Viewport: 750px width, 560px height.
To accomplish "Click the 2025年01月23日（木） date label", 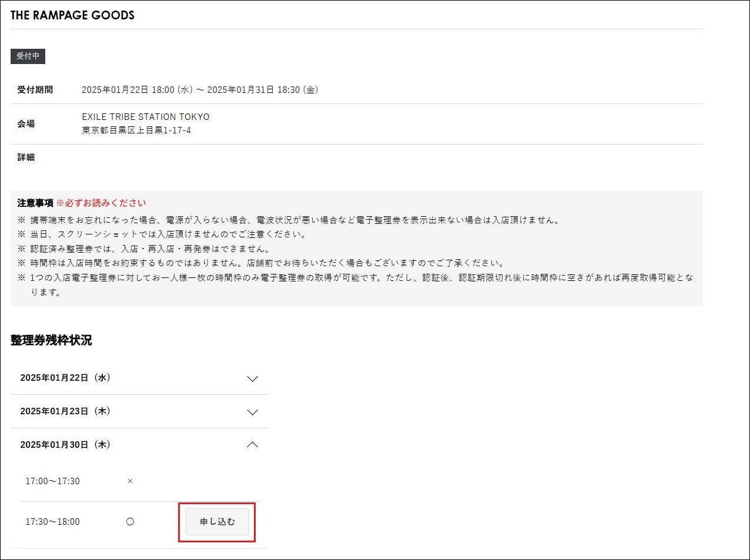I will click(65, 411).
